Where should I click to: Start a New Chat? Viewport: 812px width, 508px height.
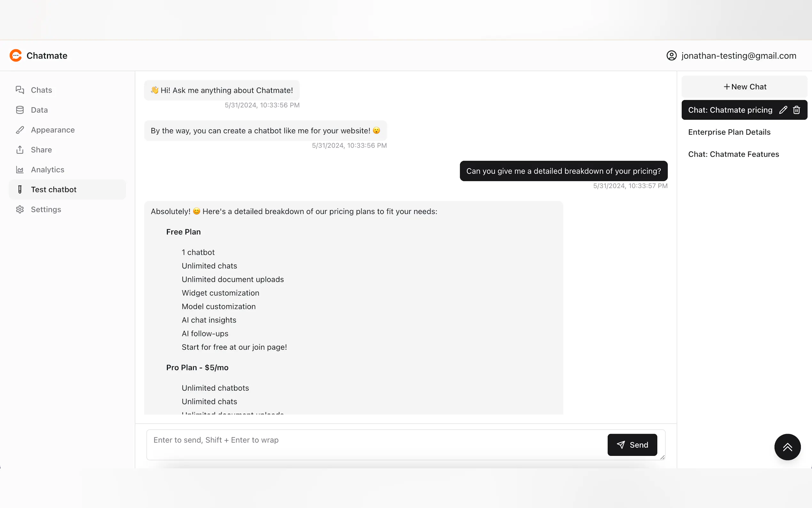point(744,87)
